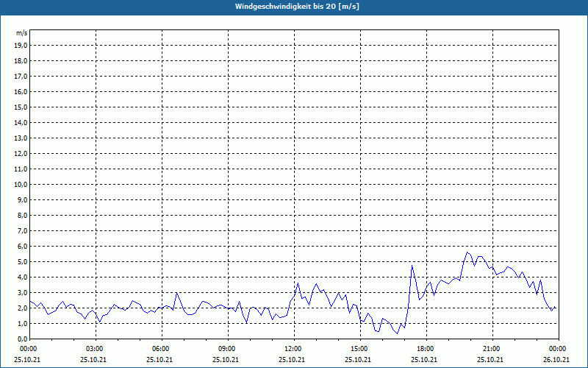Select the 09:00 time axis label
Viewport: 588px width, 368px height.
coord(226,348)
